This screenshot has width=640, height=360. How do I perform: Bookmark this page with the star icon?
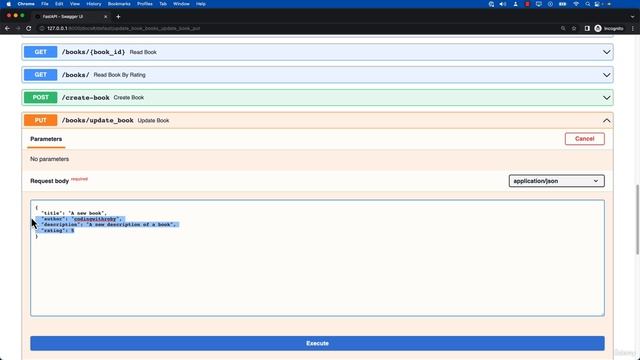574,29
